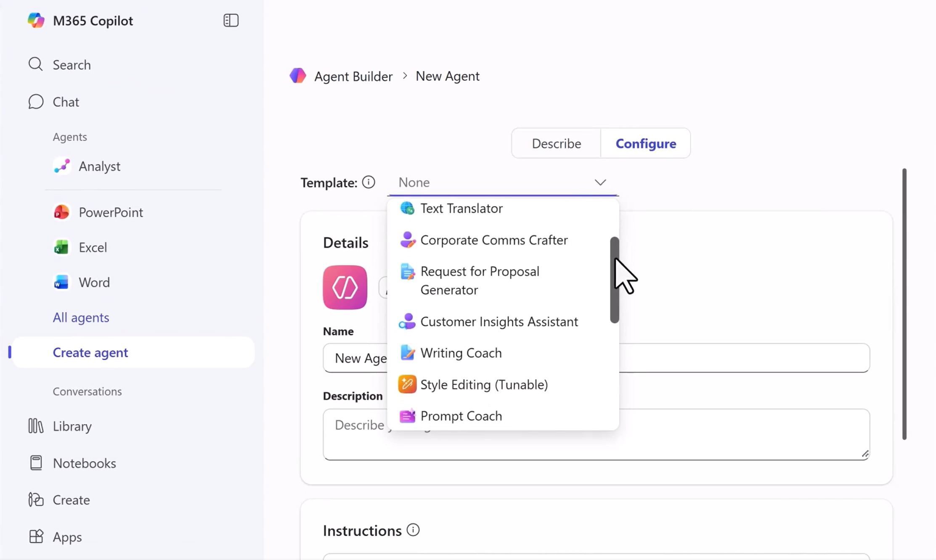Image resolution: width=936 pixels, height=560 pixels.
Task: Click the Chat bubble icon in sidebar
Action: (36, 102)
